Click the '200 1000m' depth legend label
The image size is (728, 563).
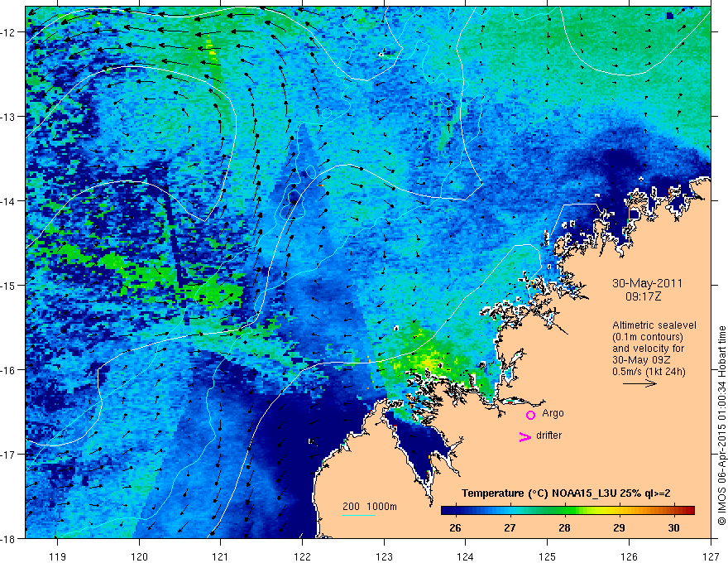pos(370,507)
